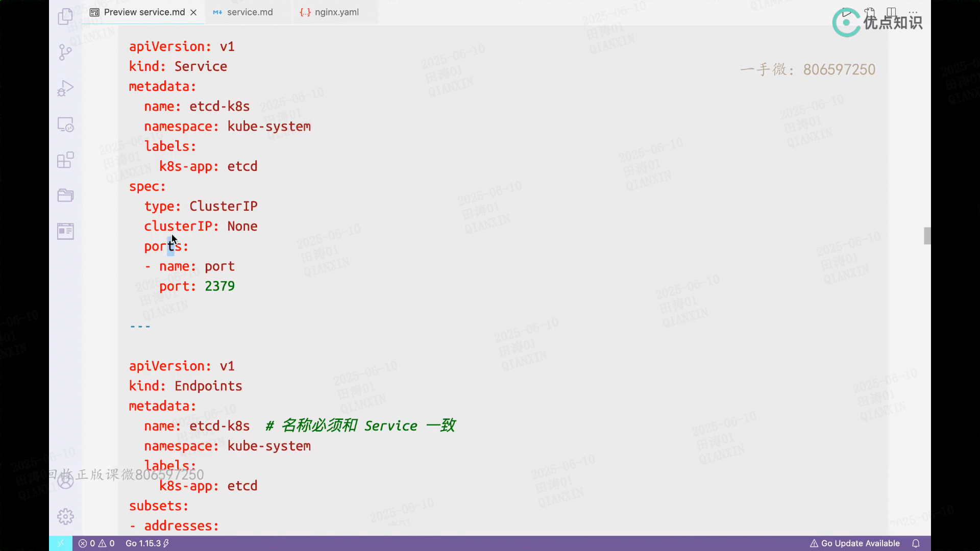Switch to the service.md tab
The height and width of the screenshot is (551, 980).
249,12
